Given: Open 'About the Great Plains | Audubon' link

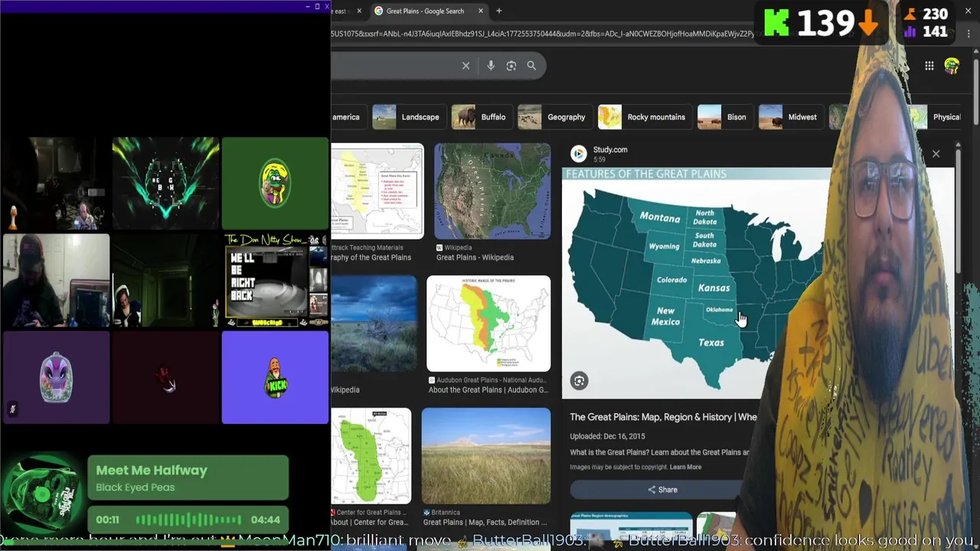Looking at the screenshot, I should pos(488,390).
